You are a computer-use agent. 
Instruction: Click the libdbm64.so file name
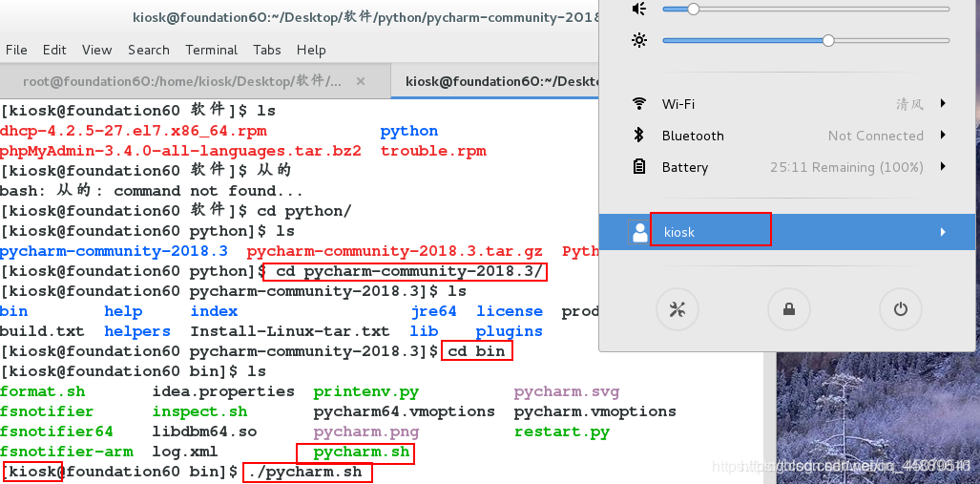click(x=204, y=431)
